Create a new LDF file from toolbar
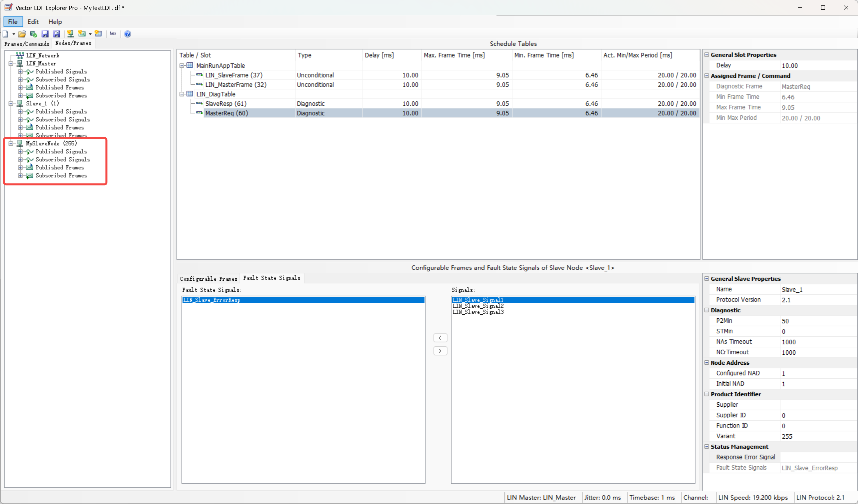 click(x=5, y=34)
